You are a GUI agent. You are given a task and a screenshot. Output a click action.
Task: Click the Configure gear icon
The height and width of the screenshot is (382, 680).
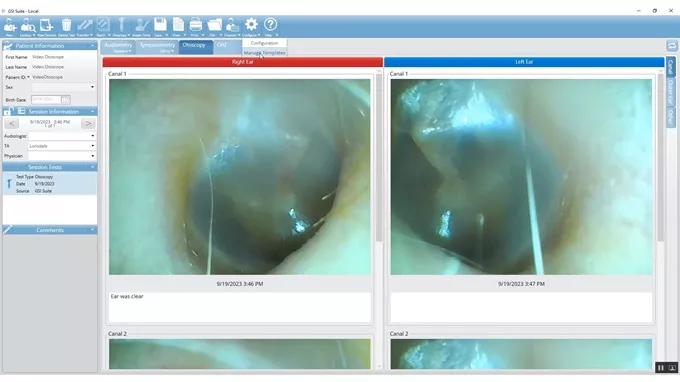coord(251,24)
